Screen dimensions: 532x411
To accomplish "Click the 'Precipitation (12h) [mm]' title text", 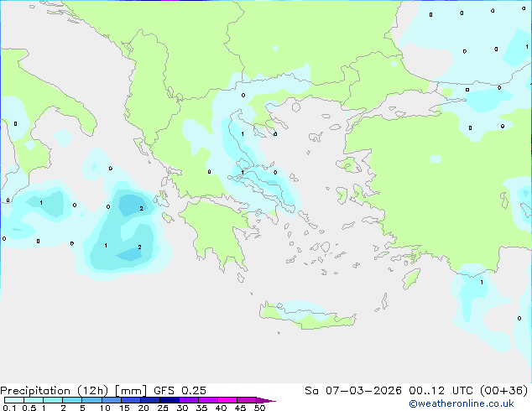I will coord(73,391).
